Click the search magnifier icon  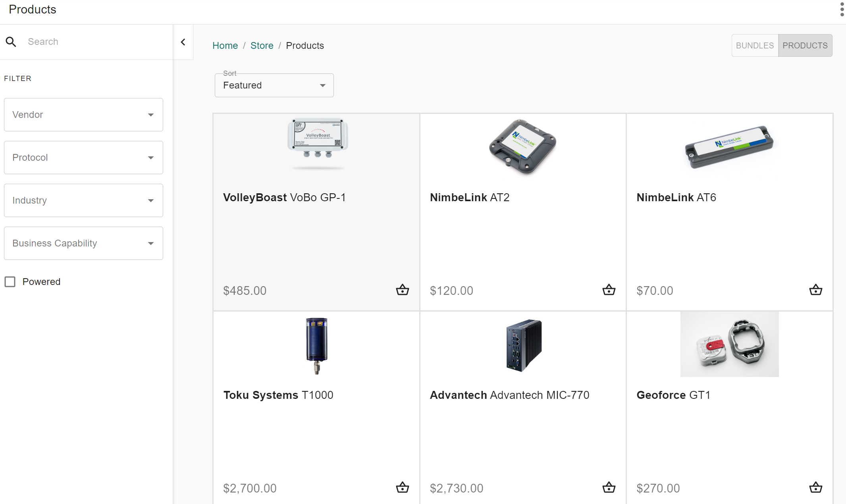[11, 42]
